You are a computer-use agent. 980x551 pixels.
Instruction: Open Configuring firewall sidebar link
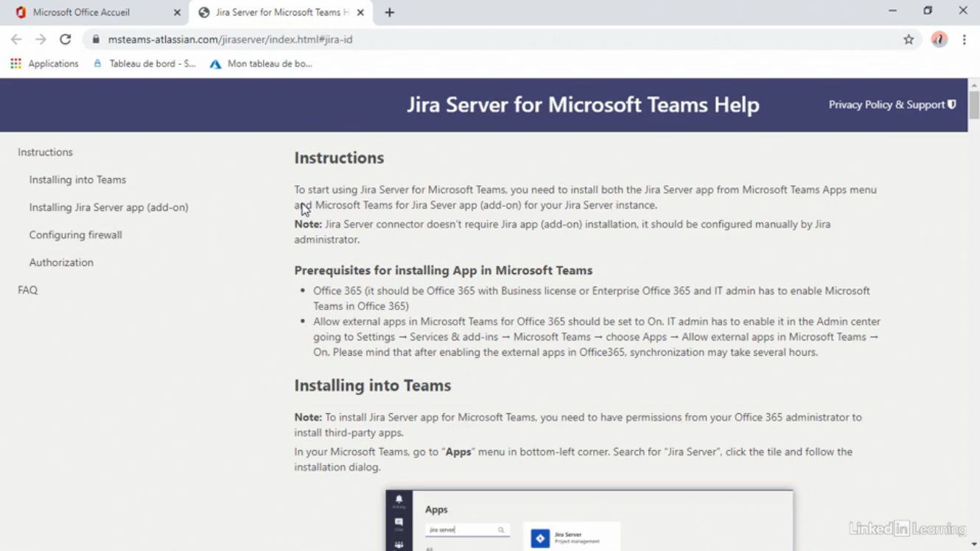[x=75, y=235]
